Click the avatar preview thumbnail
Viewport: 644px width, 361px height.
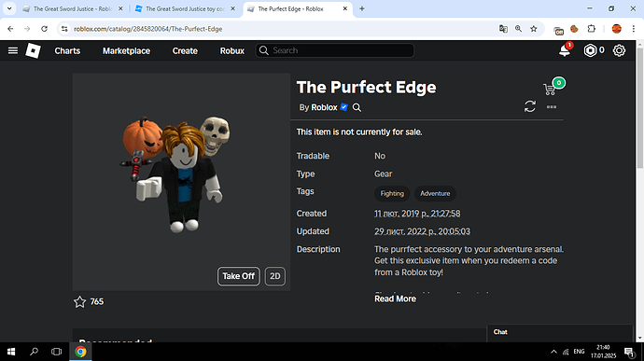click(x=182, y=182)
